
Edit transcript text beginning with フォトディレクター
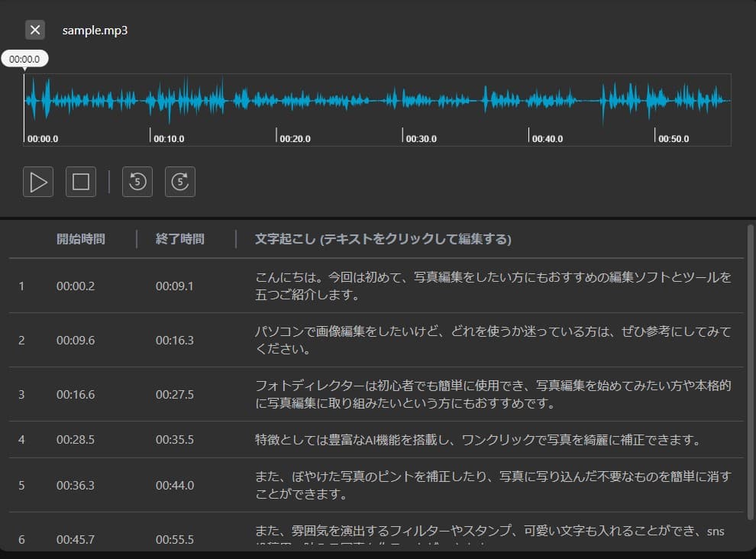(493, 394)
